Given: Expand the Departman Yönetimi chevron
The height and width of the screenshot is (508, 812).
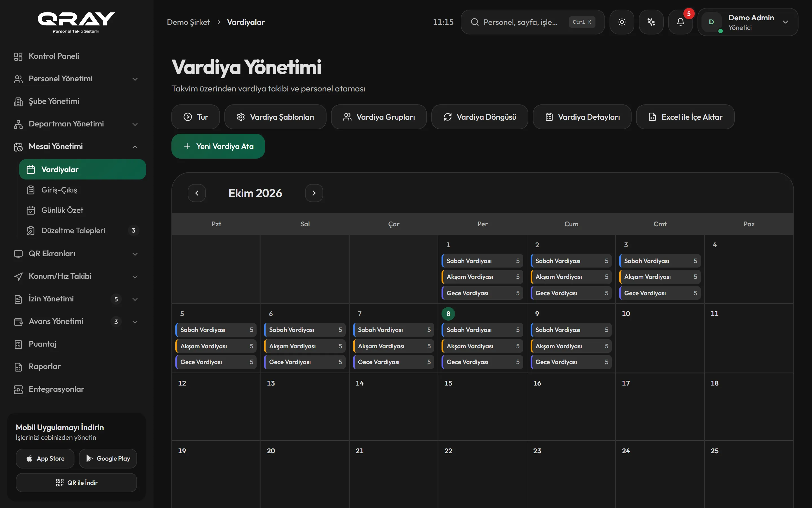Looking at the screenshot, I should coord(135,124).
